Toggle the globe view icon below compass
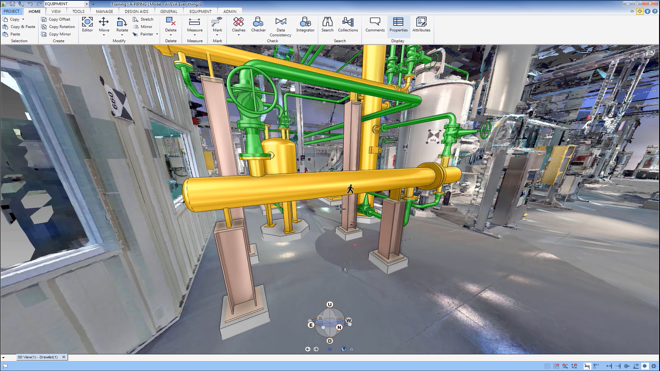The height and width of the screenshot is (371, 660). coord(343,349)
